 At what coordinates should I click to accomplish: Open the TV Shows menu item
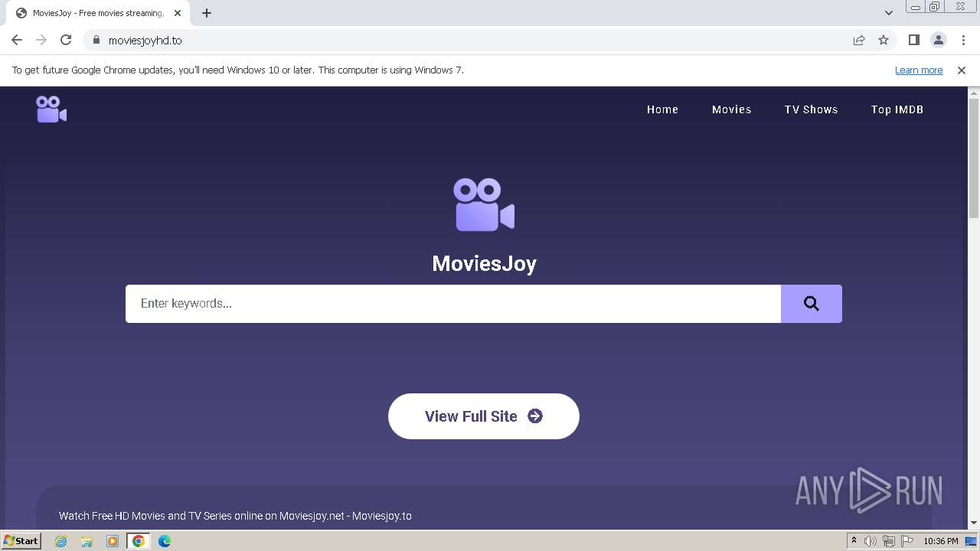[x=811, y=109]
